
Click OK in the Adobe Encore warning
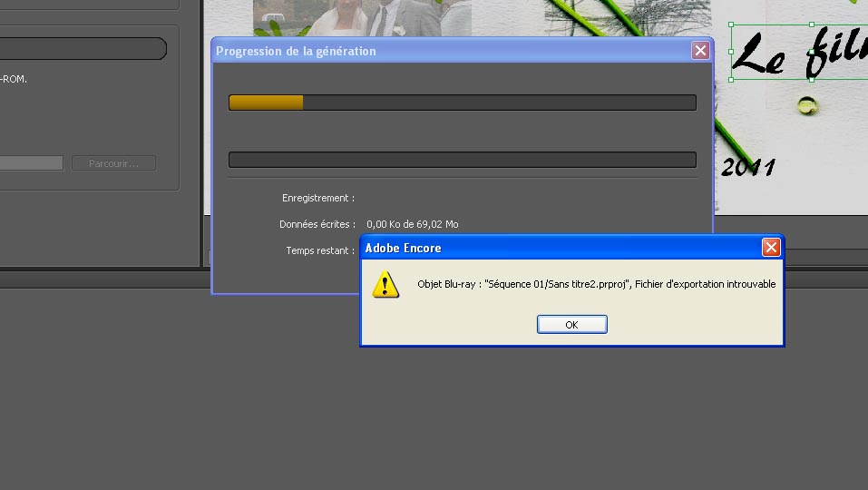tap(571, 325)
